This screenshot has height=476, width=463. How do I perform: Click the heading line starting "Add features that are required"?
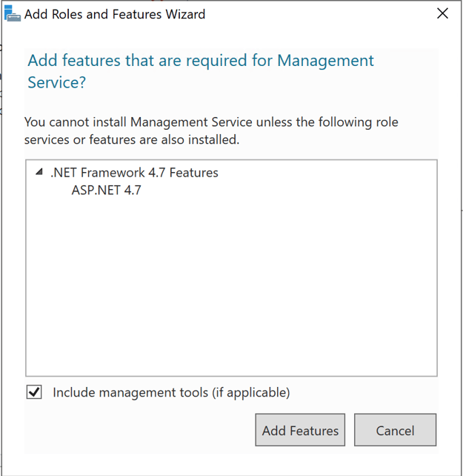coord(200,61)
